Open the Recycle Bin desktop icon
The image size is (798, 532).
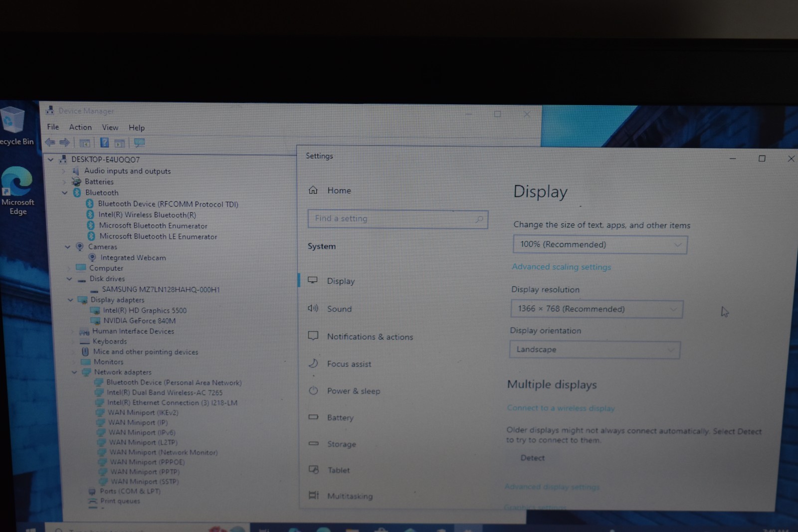click(x=14, y=126)
